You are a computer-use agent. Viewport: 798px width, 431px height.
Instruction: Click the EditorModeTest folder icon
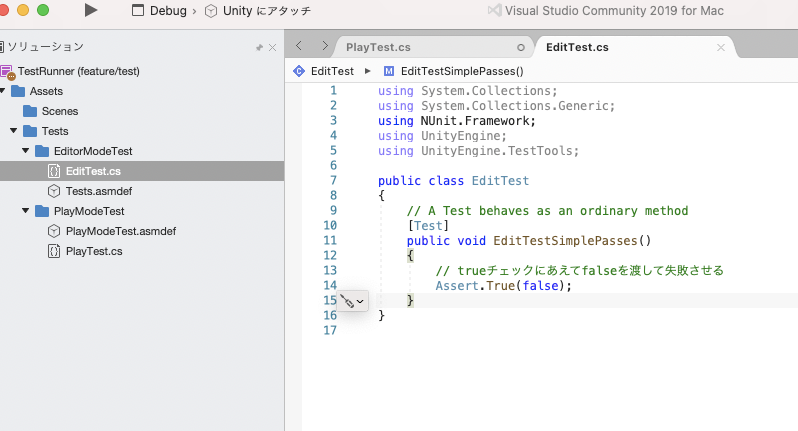(42, 151)
